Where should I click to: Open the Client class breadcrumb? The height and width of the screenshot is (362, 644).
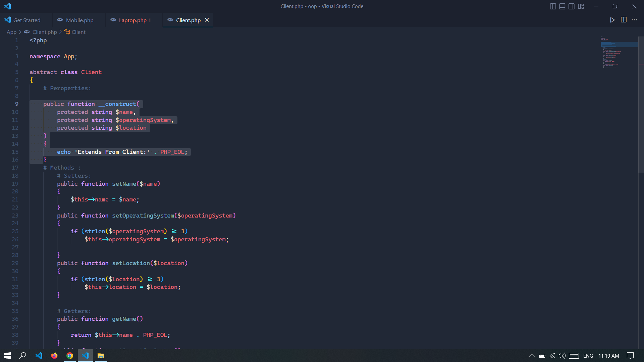[x=78, y=32]
